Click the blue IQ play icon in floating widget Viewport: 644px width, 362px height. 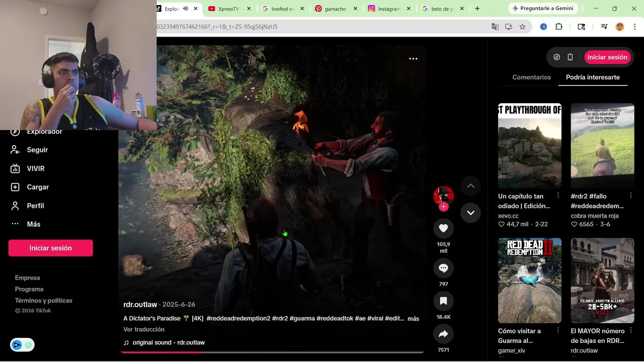pyautogui.click(x=17, y=345)
